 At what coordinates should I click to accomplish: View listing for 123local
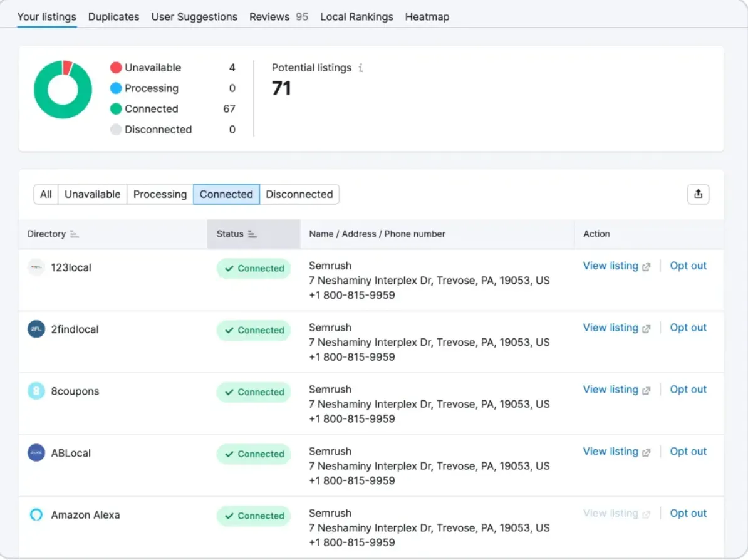pyautogui.click(x=616, y=266)
